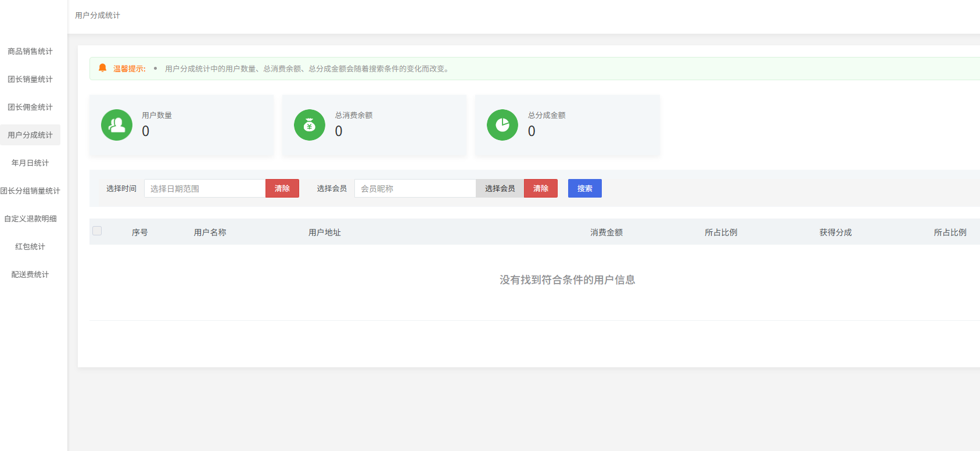Image resolution: width=980 pixels, height=451 pixels.
Task: Click the 会员昵称 member nickname input
Action: click(415, 188)
